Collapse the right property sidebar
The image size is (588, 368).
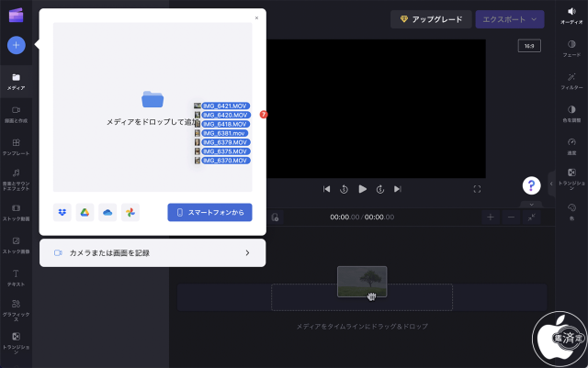(551, 184)
